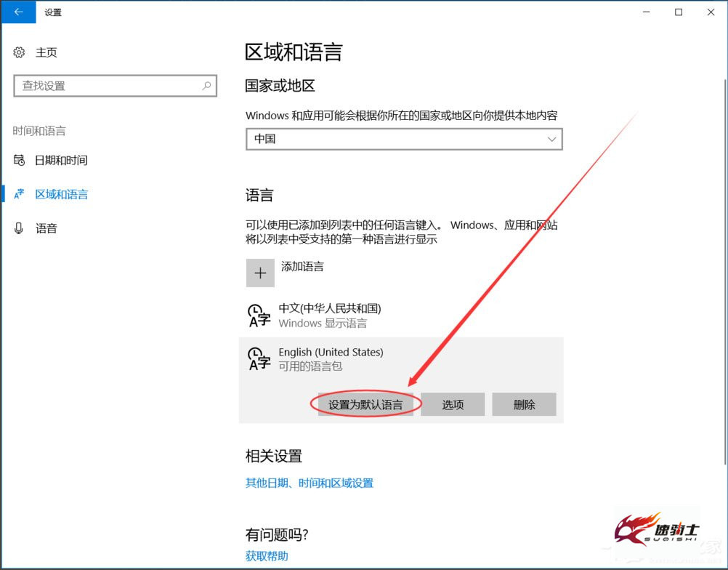Click the home gear icon
The width and height of the screenshot is (728, 570).
pos(19,52)
